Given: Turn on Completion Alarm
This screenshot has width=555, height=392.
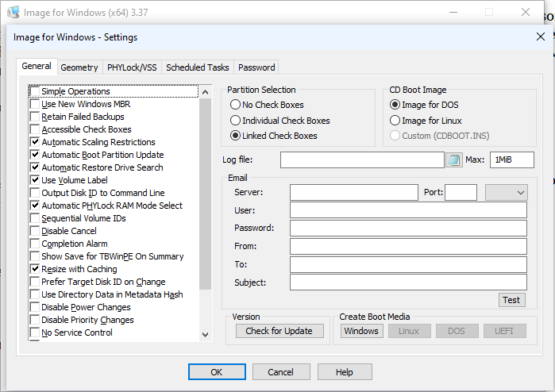Looking at the screenshot, I should pyautogui.click(x=35, y=244).
